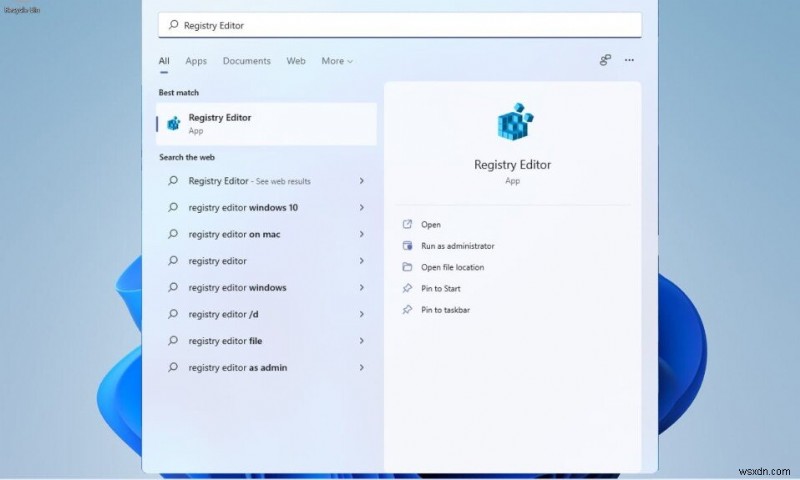This screenshot has height=480, width=800.
Task: Switch to the All tab
Action: pos(164,61)
